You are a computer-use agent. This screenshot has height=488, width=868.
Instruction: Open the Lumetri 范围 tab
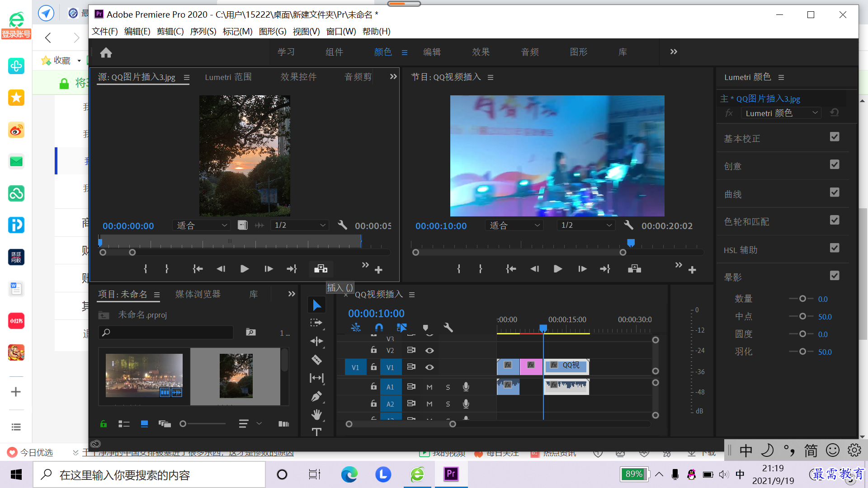tap(228, 77)
